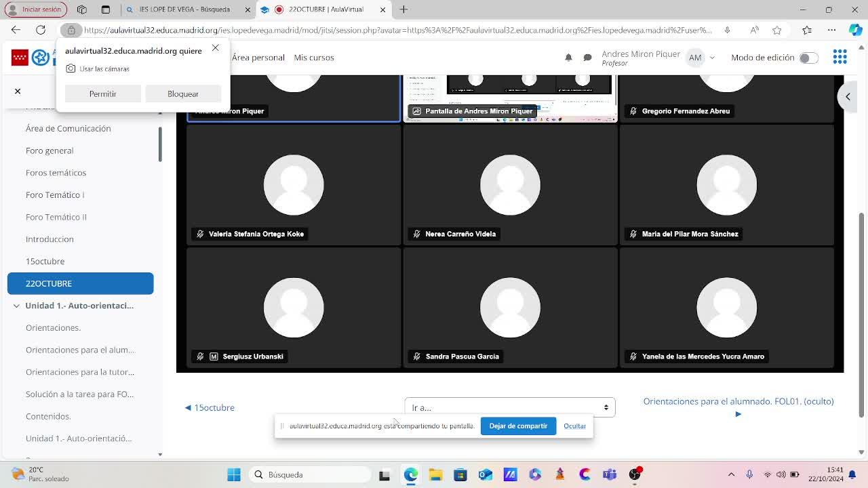Select Valeria Stefania Ortega Koke video tile

click(294, 184)
